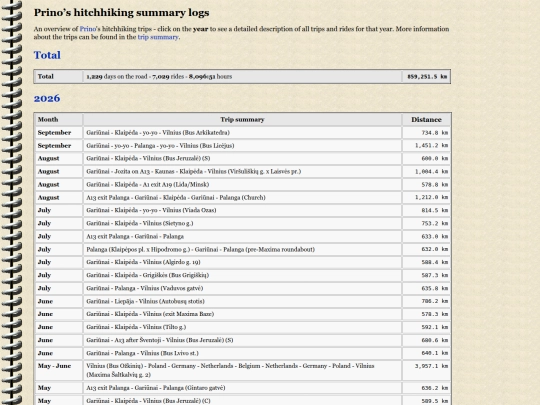Select the Tilto g. trip row
The height and width of the screenshot is (405, 540).
point(242,327)
